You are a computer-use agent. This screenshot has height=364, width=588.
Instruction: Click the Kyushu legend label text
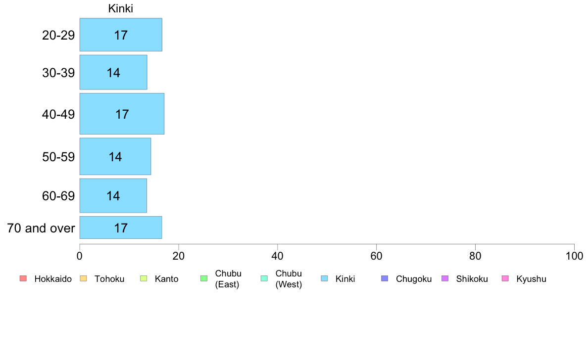pos(531,279)
